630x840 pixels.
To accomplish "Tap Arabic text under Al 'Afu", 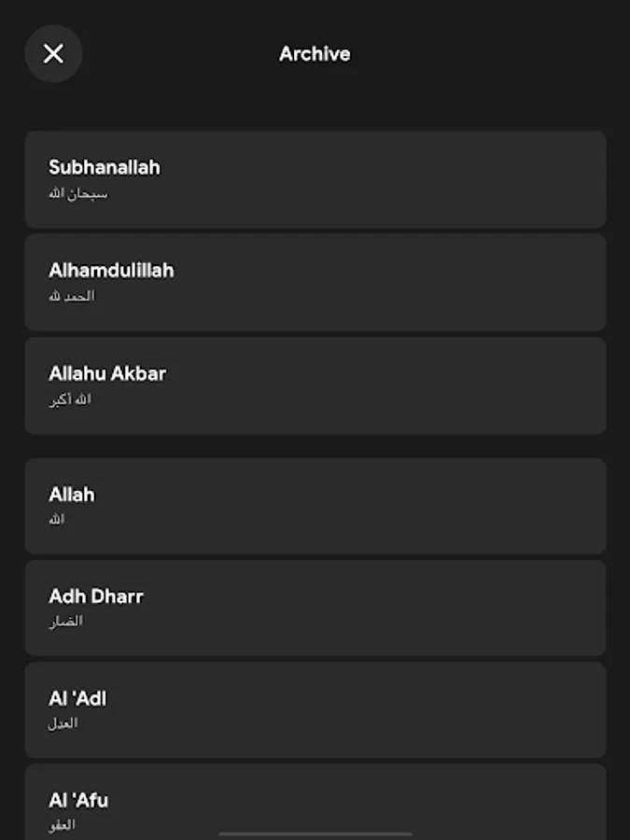I will [63, 825].
